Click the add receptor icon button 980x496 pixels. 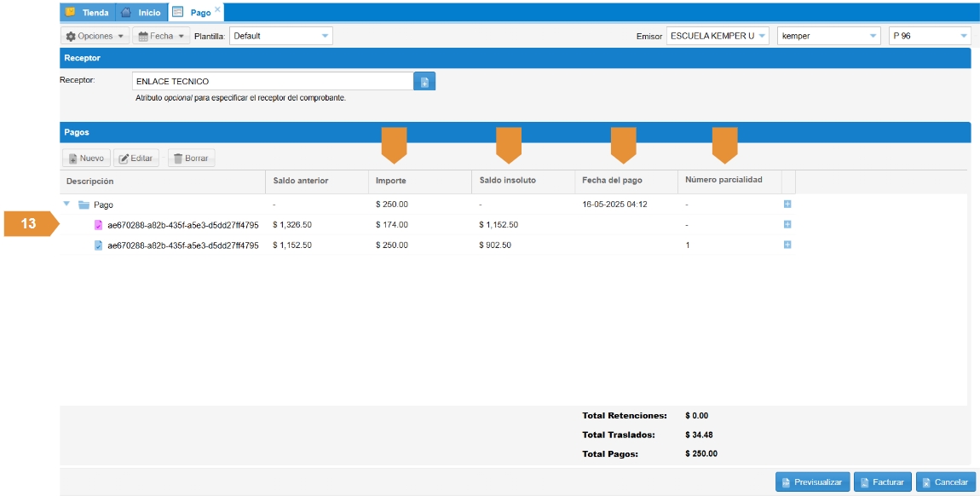pos(424,81)
